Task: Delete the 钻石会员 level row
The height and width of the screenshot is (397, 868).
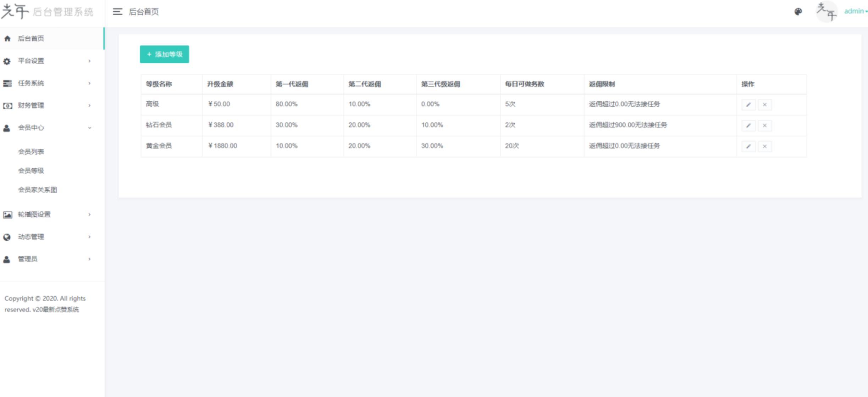Action: (765, 126)
